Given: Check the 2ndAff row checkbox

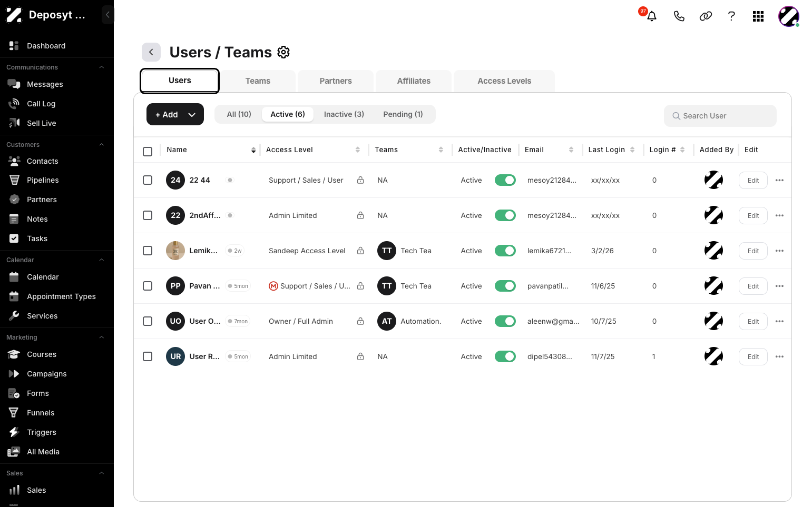Looking at the screenshot, I should [x=148, y=215].
